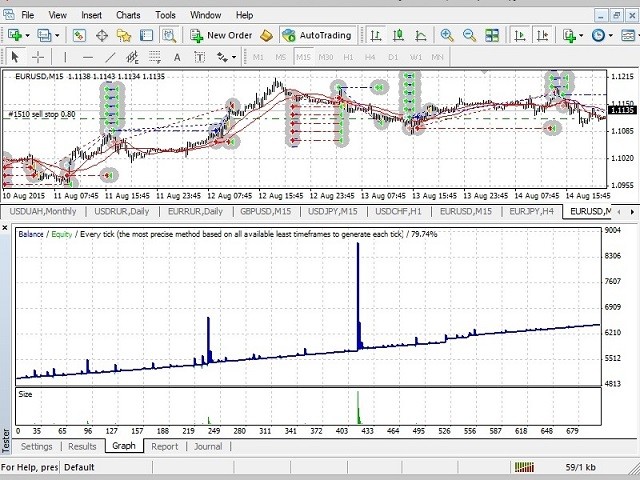The height and width of the screenshot is (480, 640).
Task: Toggle the Strategy Tester magnifier icon
Action: 169,36
